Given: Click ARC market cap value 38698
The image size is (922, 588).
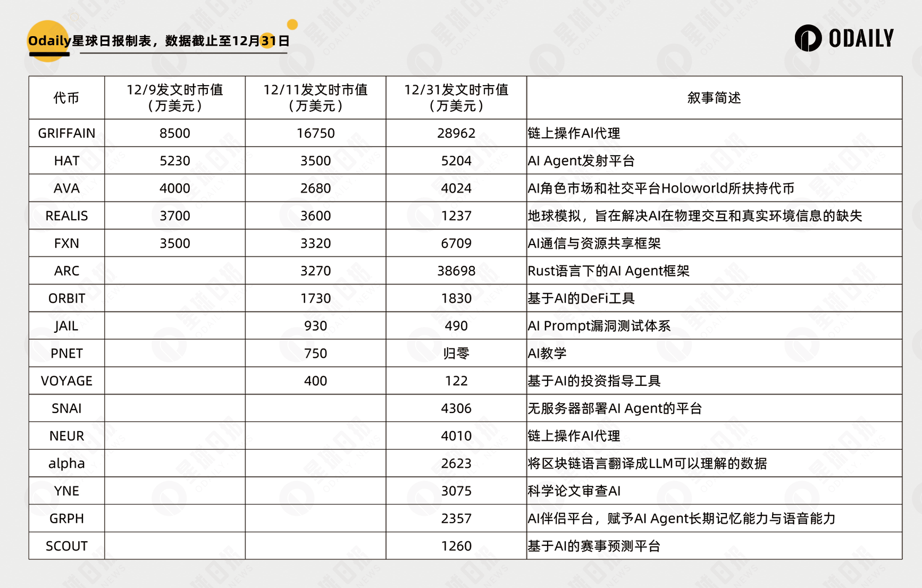Looking at the screenshot, I should 456,271.
